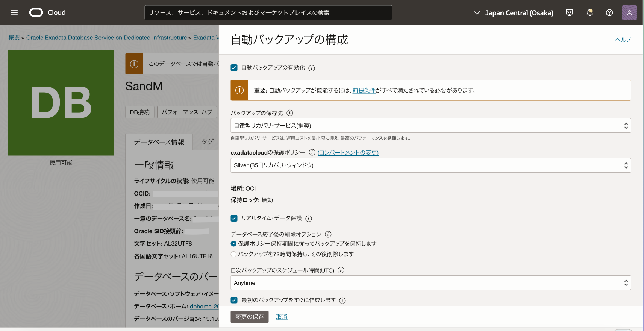This screenshot has height=331, width=644.
Task: Toggle the リアルタイム・データ保護 checkbox
Action: click(x=234, y=218)
